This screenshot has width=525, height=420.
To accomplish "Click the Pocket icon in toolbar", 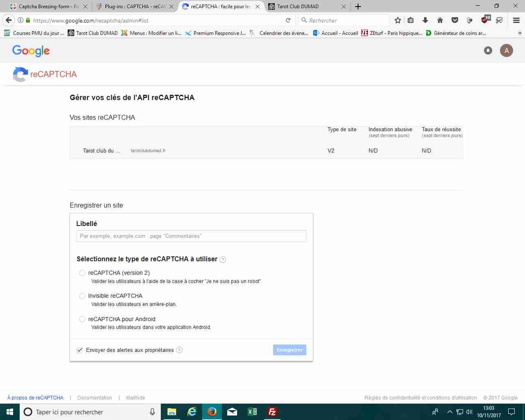I will click(455, 20).
